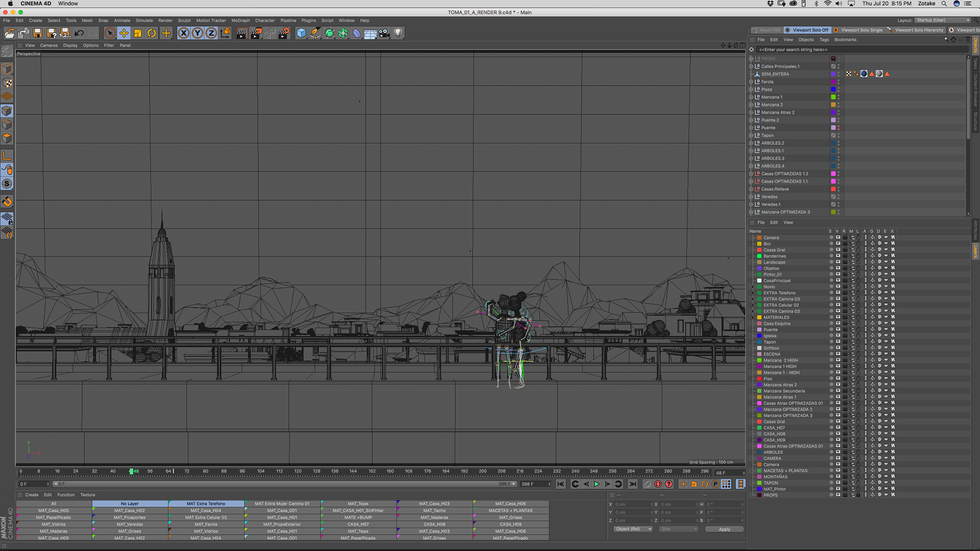Viewport: 980px width, 551px height.
Task: Click Viewport Solo Single button
Action: pyautogui.click(x=859, y=30)
